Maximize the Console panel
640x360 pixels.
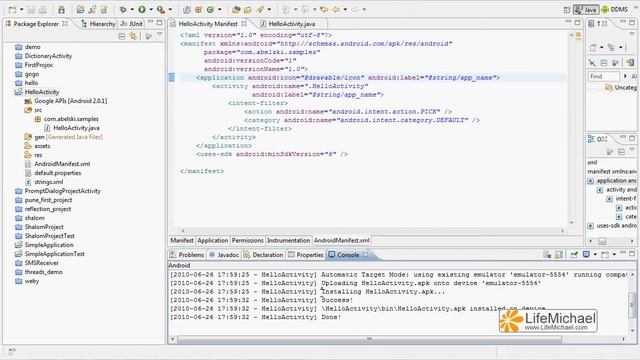632,253
